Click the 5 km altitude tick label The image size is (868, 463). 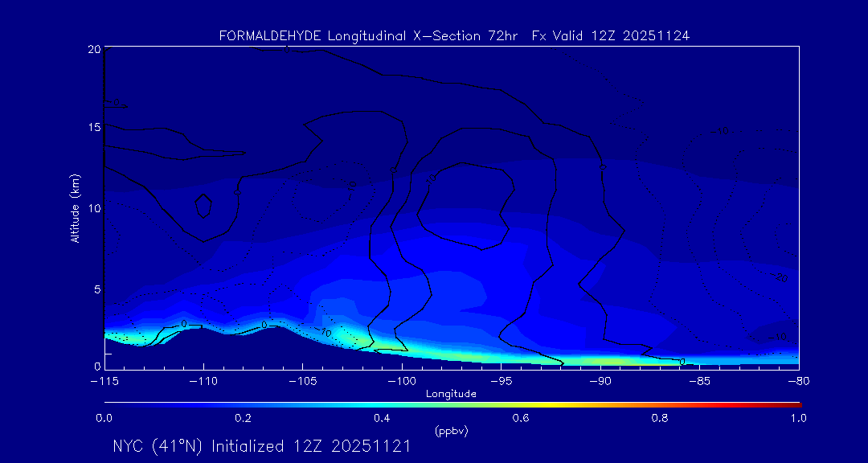[96, 289]
